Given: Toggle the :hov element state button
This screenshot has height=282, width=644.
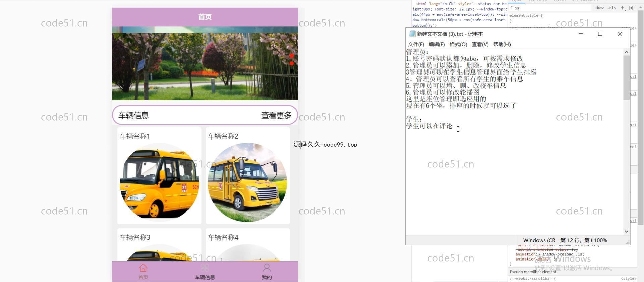Looking at the screenshot, I should click(x=599, y=8).
